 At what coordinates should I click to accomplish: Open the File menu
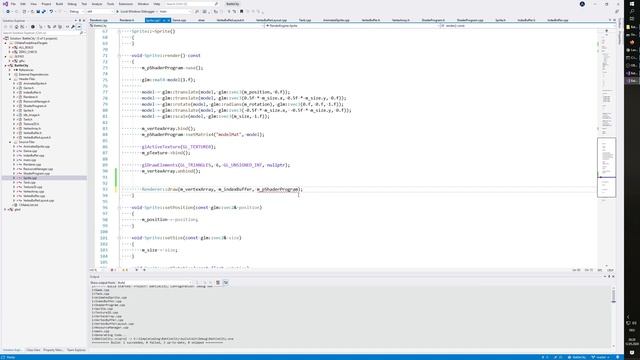click(13, 4)
